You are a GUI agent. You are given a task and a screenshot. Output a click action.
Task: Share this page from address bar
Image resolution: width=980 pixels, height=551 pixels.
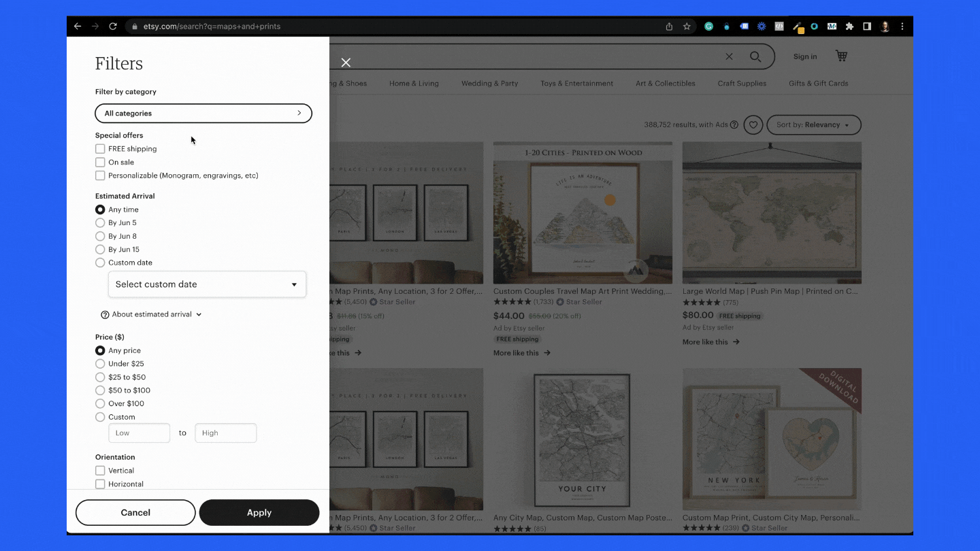(669, 27)
